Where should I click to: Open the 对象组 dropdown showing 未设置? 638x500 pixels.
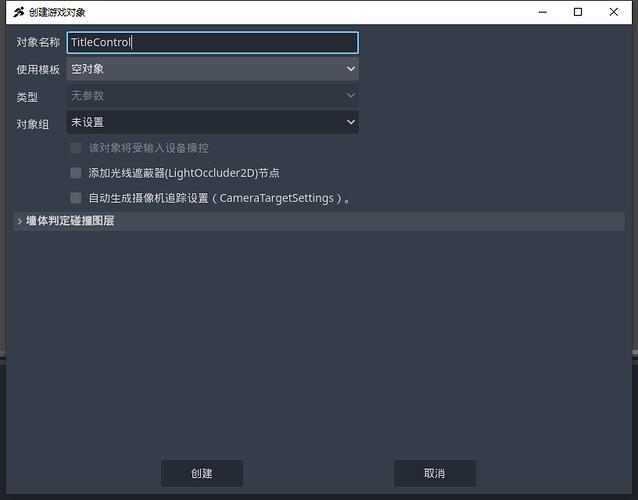coord(212,122)
